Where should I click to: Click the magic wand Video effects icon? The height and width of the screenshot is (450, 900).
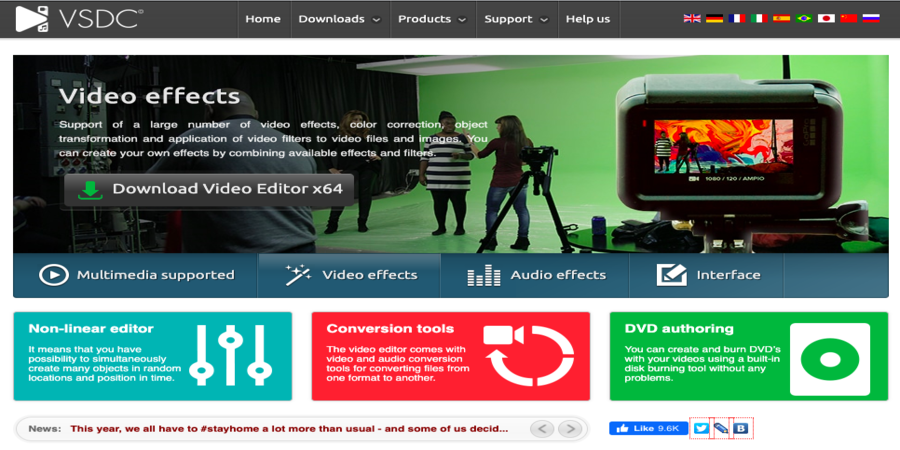click(298, 276)
